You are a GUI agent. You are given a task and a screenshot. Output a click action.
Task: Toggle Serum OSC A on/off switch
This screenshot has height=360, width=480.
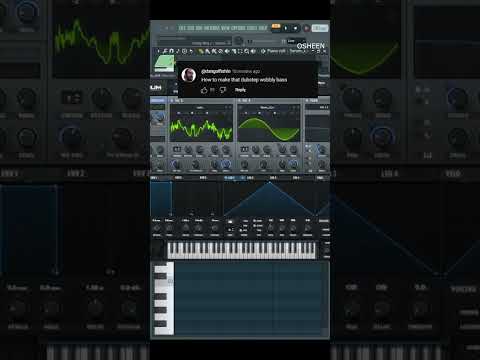172,100
